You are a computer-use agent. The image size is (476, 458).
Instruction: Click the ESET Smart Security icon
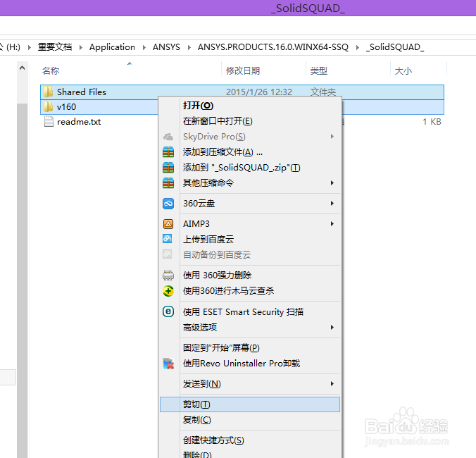click(168, 311)
